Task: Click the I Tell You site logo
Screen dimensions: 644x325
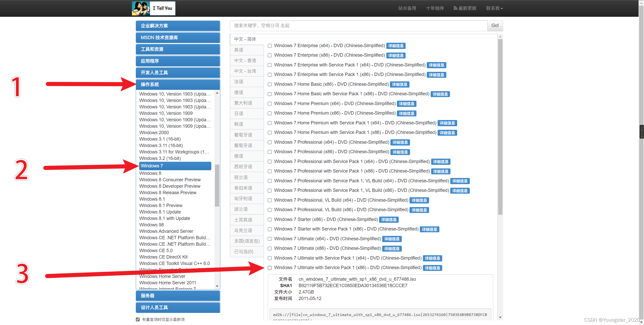Action: pyautogui.click(x=154, y=8)
